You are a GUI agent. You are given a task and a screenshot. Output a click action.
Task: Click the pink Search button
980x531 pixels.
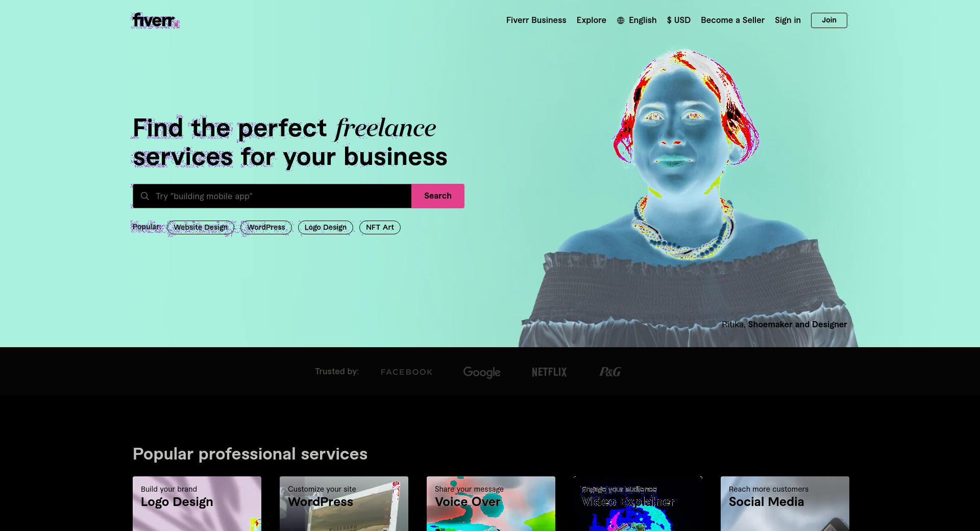click(438, 196)
